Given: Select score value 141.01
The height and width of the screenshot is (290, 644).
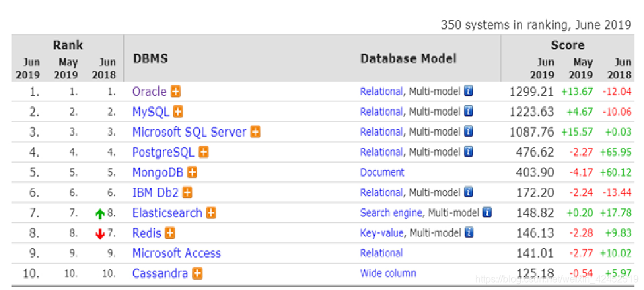Looking at the screenshot, I should (535, 253).
